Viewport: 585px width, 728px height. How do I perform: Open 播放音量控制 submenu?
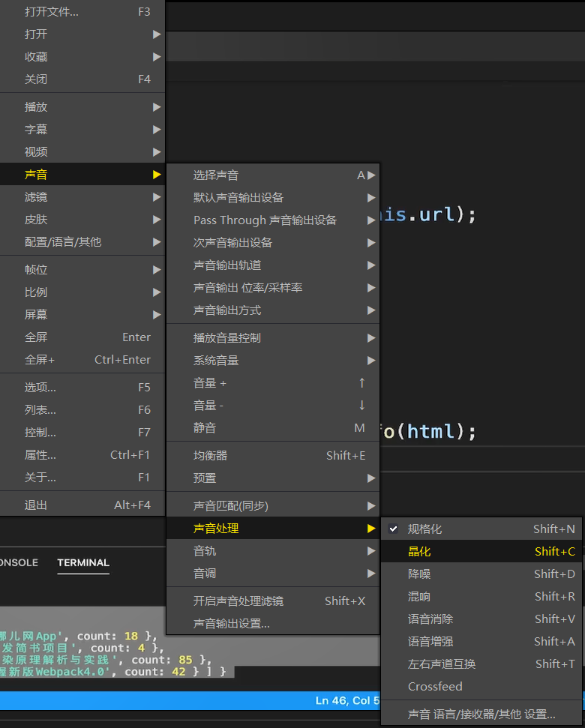point(273,337)
